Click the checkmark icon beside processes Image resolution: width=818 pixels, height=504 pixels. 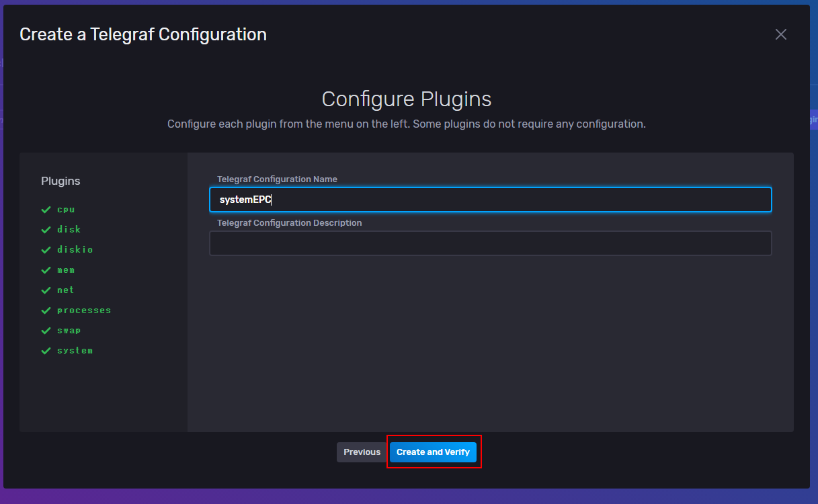click(x=46, y=310)
